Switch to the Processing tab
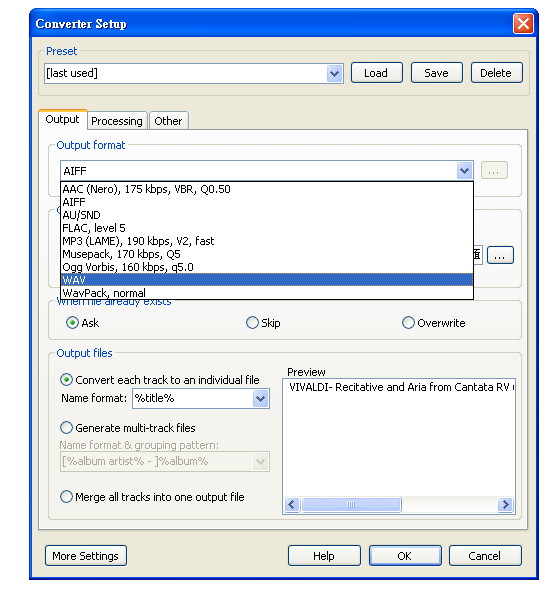Viewport: 559px width, 600px height. 117,121
